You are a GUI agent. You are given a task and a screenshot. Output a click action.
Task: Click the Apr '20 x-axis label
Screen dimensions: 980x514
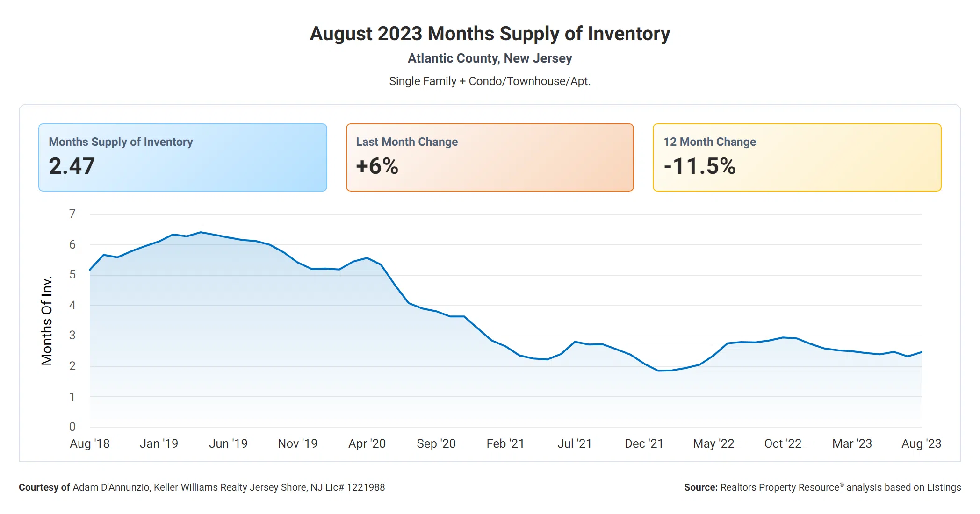point(367,443)
